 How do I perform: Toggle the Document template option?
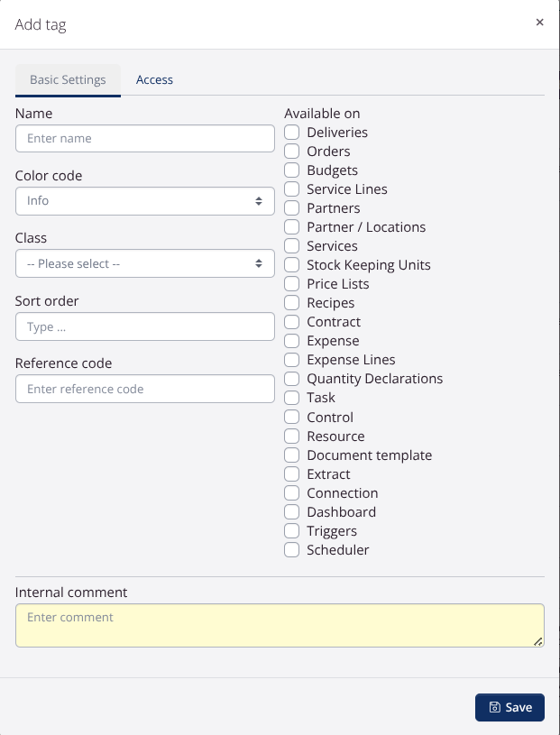pyautogui.click(x=291, y=455)
